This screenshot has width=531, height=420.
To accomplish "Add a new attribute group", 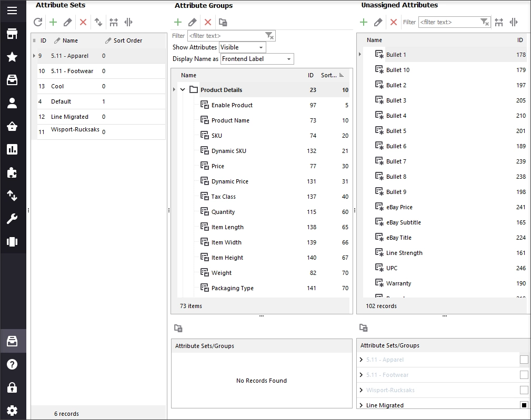I will [178, 22].
